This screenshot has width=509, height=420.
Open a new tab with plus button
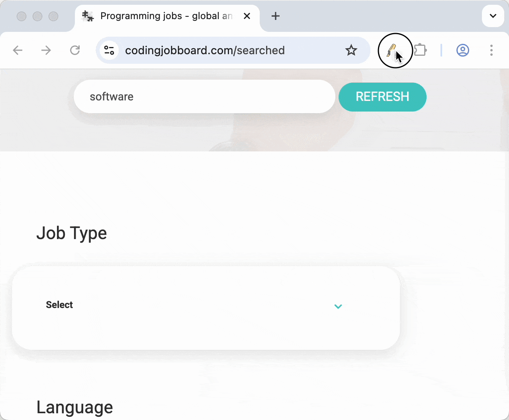275,16
